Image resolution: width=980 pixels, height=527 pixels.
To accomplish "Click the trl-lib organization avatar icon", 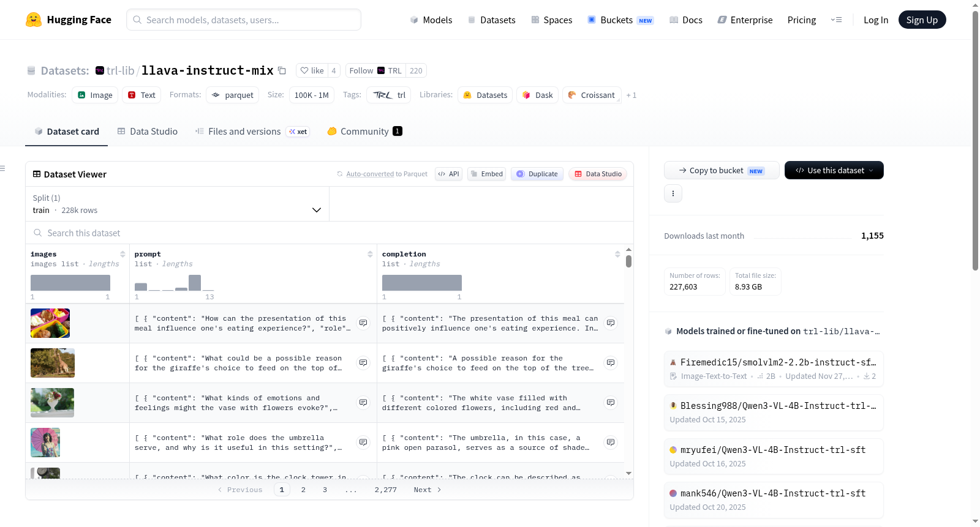I will pyautogui.click(x=100, y=70).
